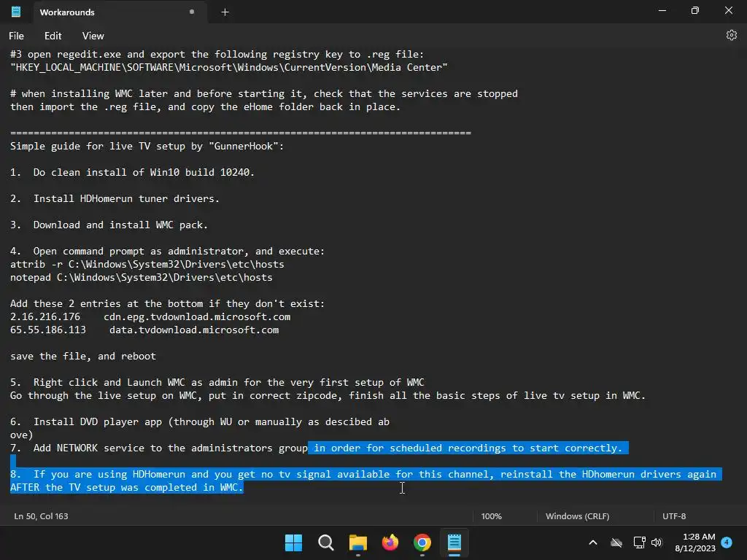Click '#3 open regedit.exe and export' line
Screen dimensions: 747x560
click(x=217, y=54)
